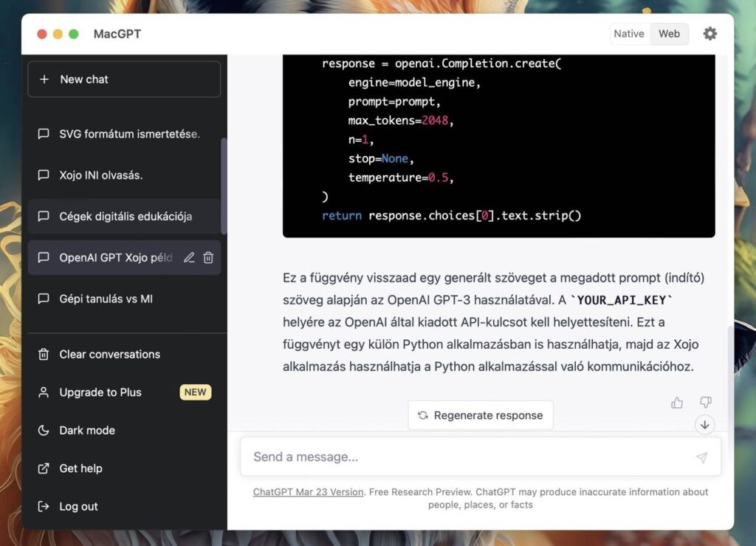Switch to Web mode
The width and height of the screenshot is (756, 546).
click(669, 34)
